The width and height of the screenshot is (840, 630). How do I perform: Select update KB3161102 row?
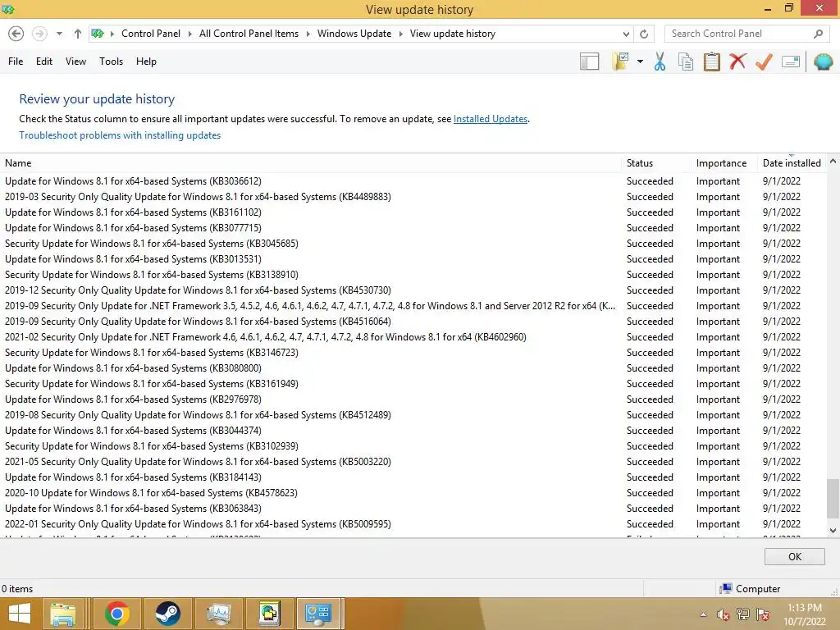(413, 212)
